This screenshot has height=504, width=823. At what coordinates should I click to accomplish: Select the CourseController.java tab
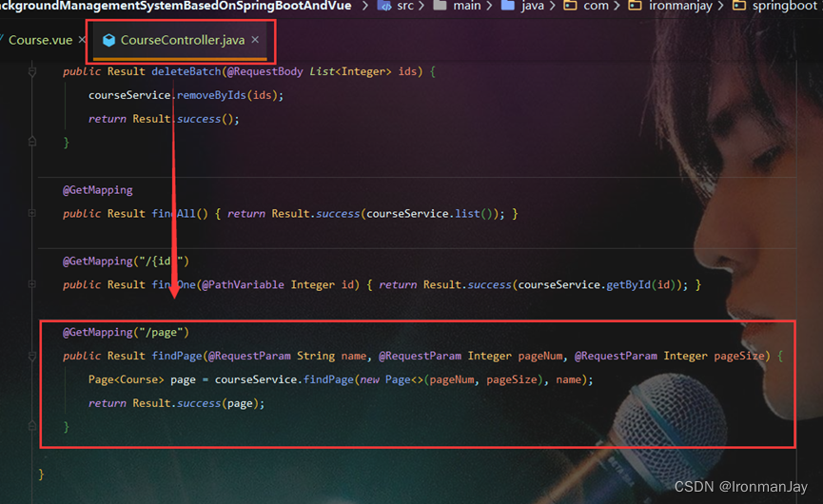coord(182,40)
